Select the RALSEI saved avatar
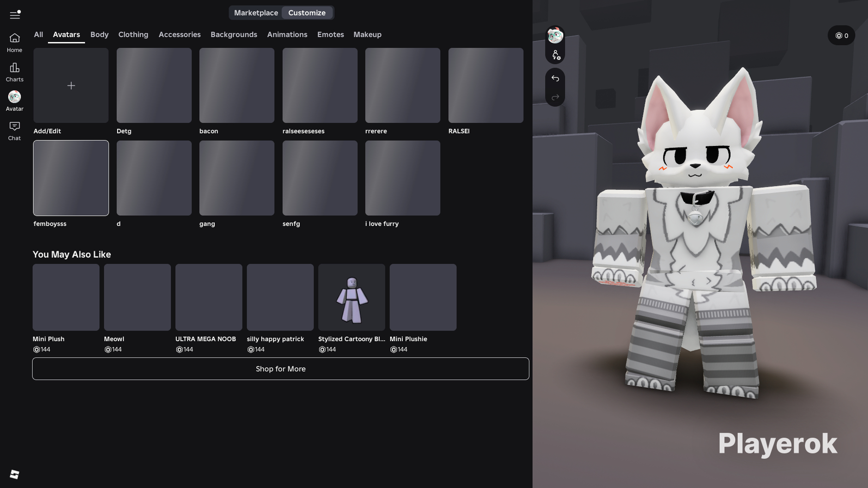This screenshot has width=868, height=488. (486, 85)
